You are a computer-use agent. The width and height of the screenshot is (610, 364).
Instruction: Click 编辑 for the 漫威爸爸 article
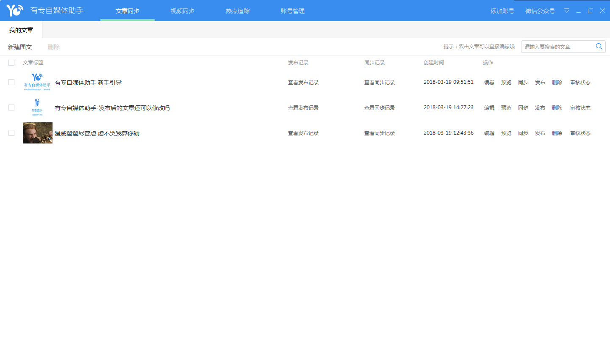[x=489, y=133]
